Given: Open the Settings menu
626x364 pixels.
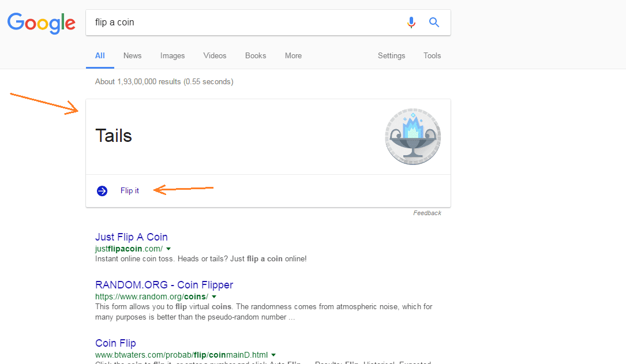Looking at the screenshot, I should pyautogui.click(x=391, y=56).
